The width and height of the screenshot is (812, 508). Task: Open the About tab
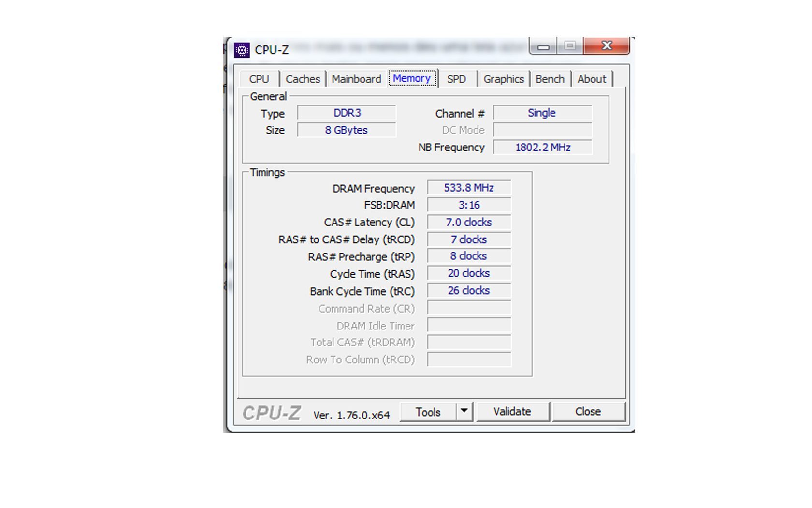tap(592, 79)
